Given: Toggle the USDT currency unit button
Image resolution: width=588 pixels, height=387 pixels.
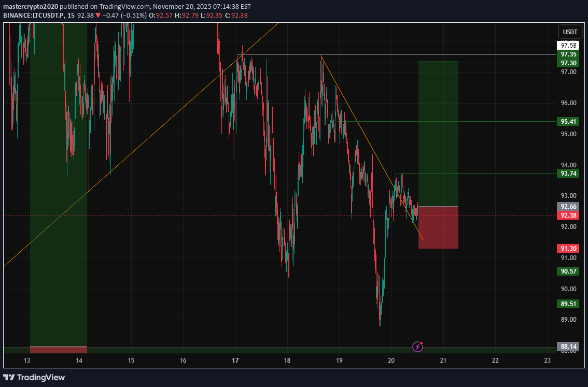Looking at the screenshot, I should click(569, 32).
